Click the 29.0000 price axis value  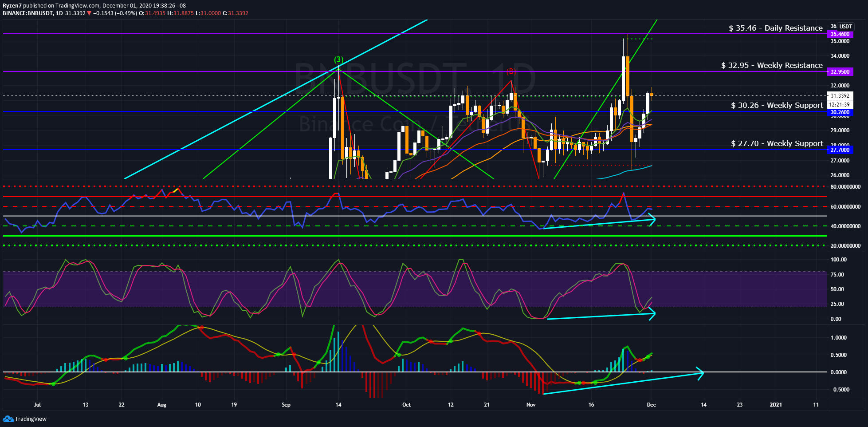[840, 130]
